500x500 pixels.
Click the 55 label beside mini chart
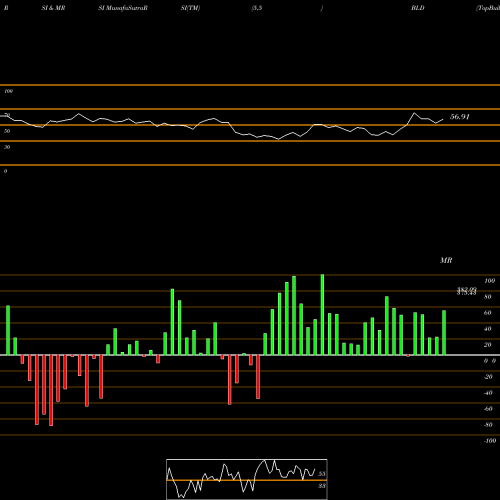[322, 474]
